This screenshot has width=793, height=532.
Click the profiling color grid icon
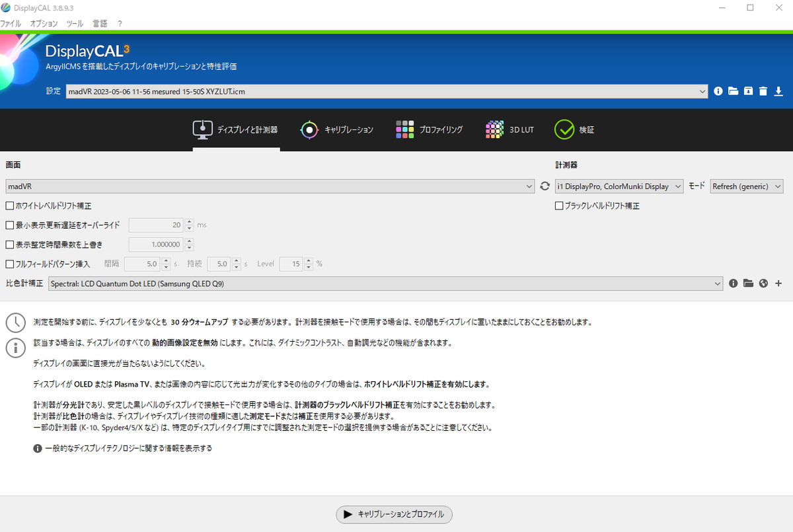pyautogui.click(x=404, y=130)
